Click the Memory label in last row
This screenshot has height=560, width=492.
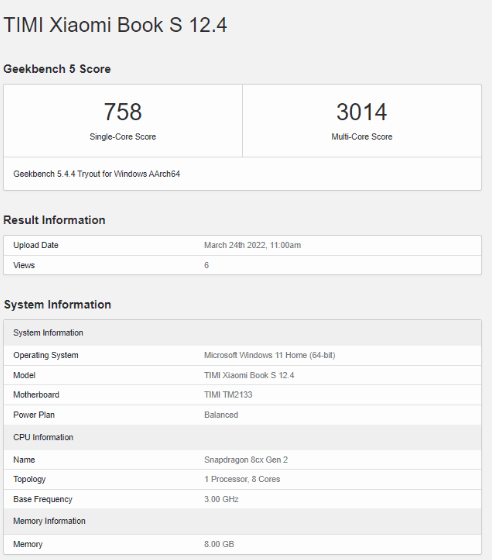tap(28, 544)
